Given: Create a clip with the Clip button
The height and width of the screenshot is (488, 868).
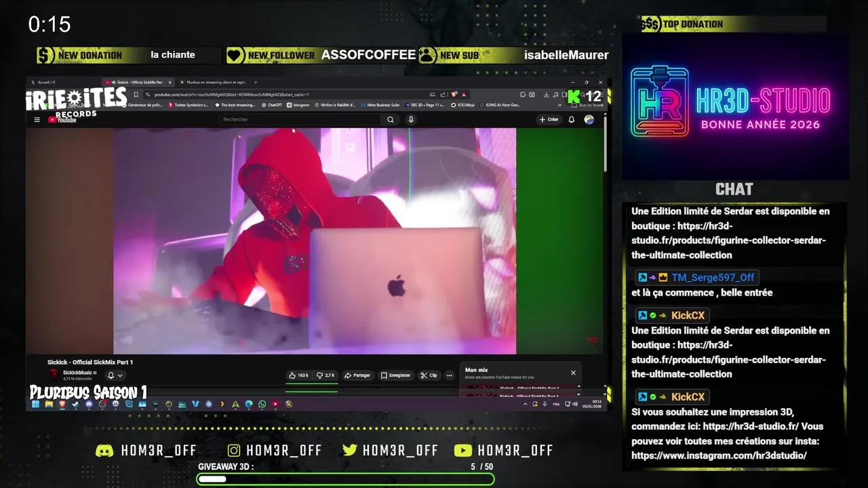Looking at the screenshot, I should tap(429, 375).
